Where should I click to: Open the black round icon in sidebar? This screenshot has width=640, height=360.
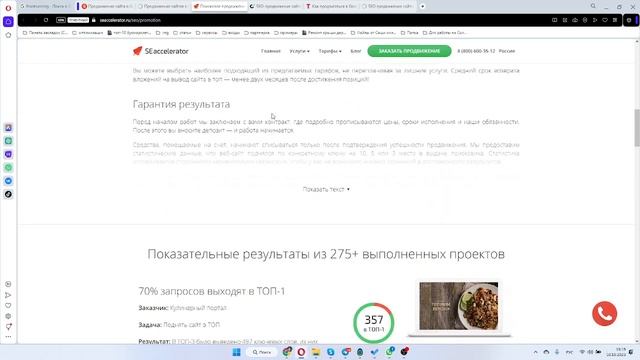click(8, 194)
